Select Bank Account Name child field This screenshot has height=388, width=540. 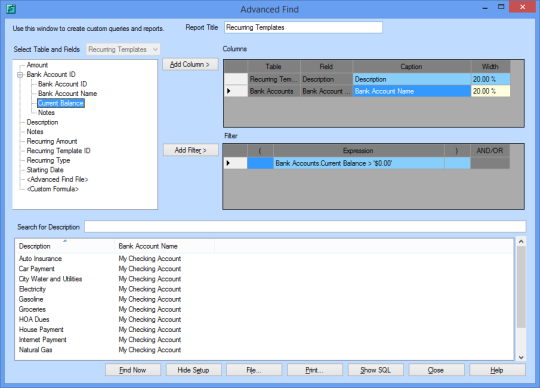pos(68,94)
